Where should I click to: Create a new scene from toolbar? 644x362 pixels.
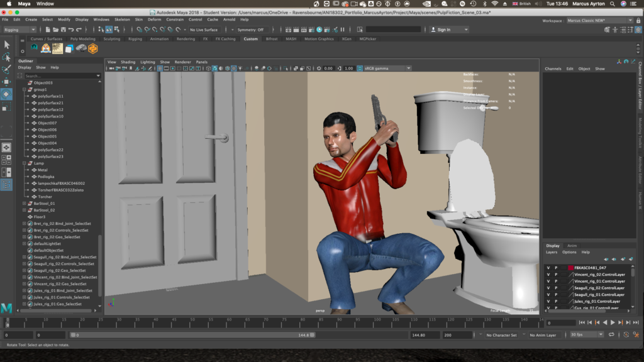point(48,30)
